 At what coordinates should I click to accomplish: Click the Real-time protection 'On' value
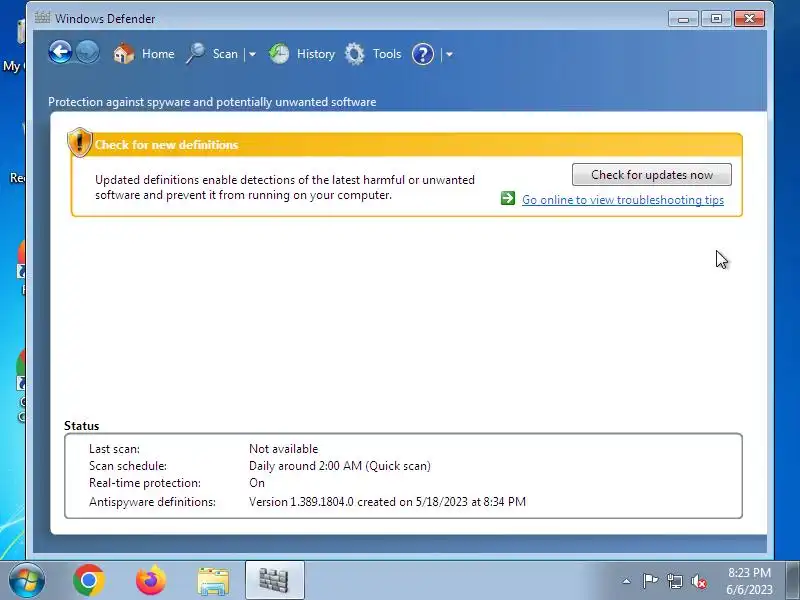(x=257, y=483)
